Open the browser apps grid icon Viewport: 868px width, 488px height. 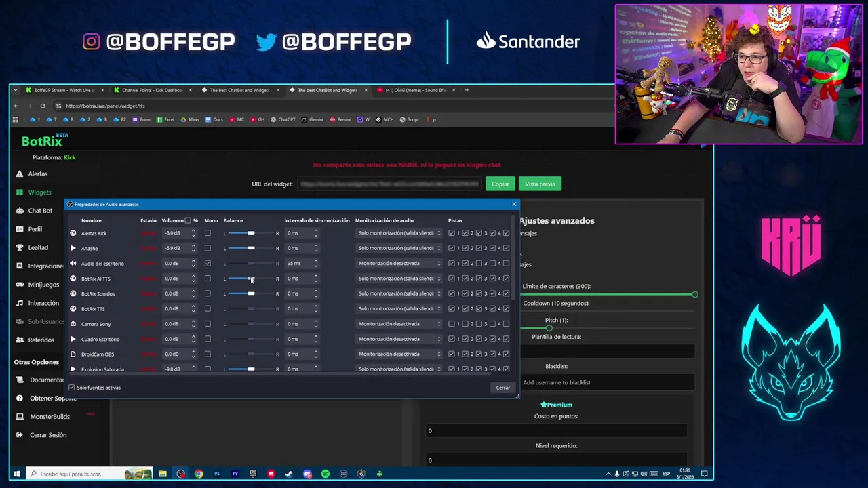[x=16, y=119]
